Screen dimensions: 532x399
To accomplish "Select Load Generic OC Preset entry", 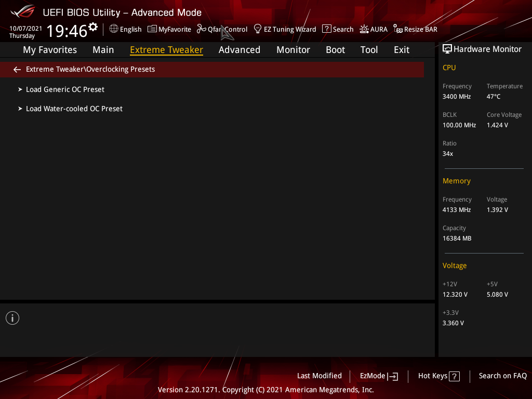I will 65,89.
